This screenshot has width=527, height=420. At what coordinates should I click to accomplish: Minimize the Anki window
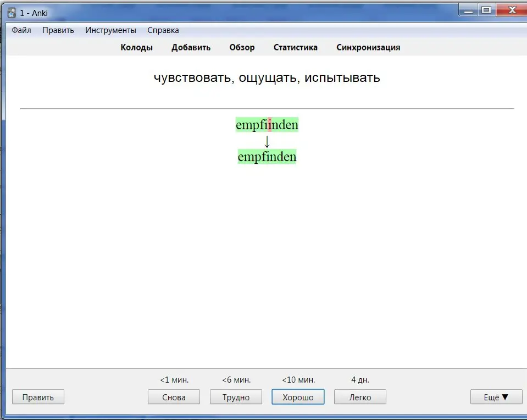[469, 10]
